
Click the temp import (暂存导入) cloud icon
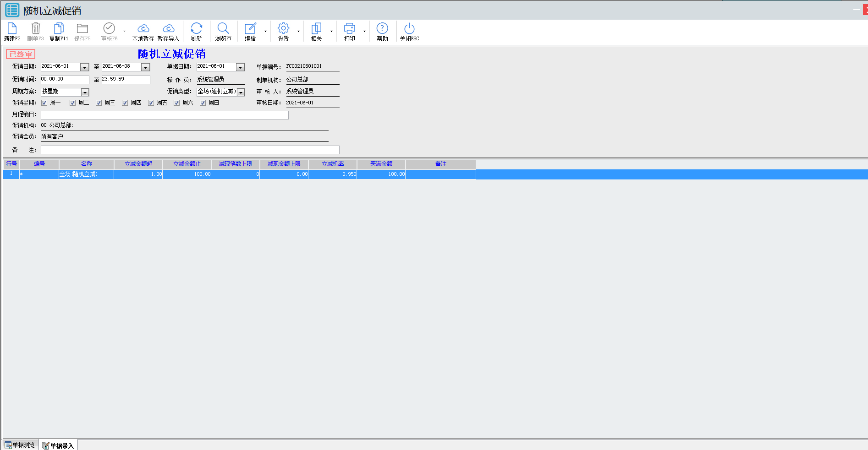168,28
